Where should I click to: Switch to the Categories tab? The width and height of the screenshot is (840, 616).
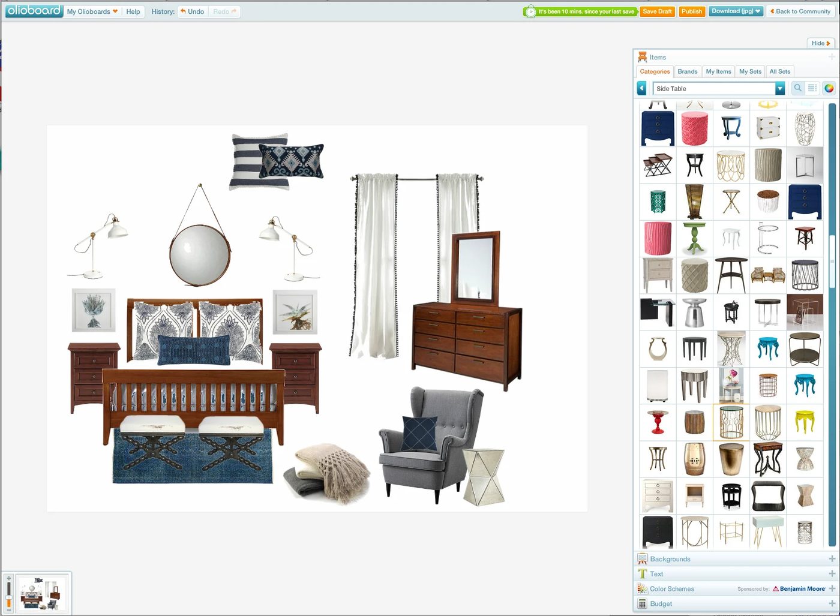655,71
